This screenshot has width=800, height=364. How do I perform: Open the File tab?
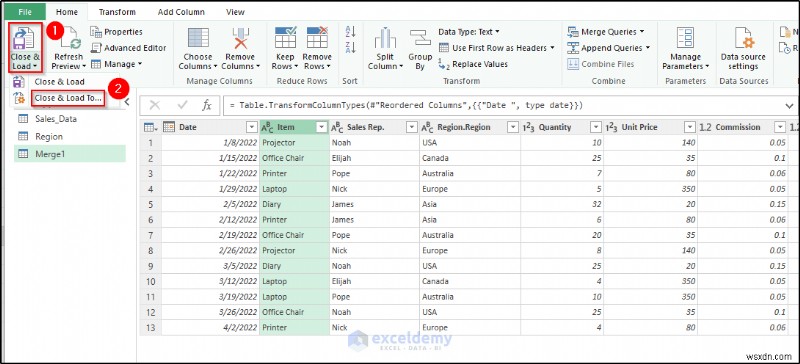pos(24,11)
